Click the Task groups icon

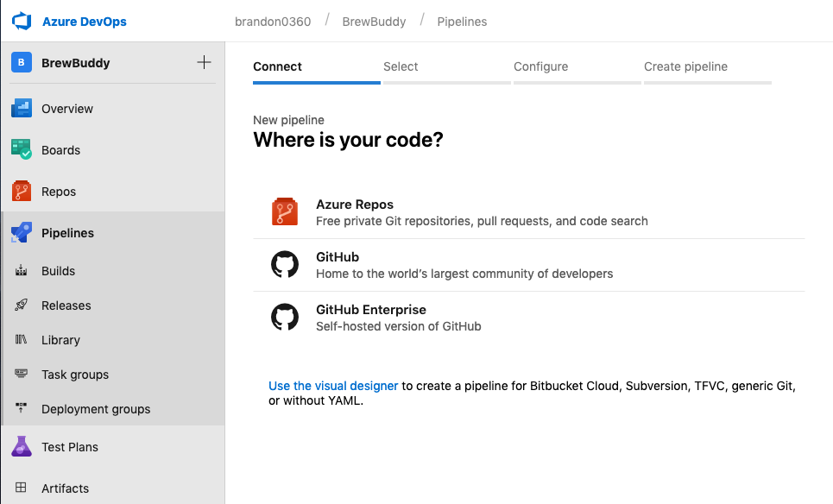pyautogui.click(x=22, y=374)
